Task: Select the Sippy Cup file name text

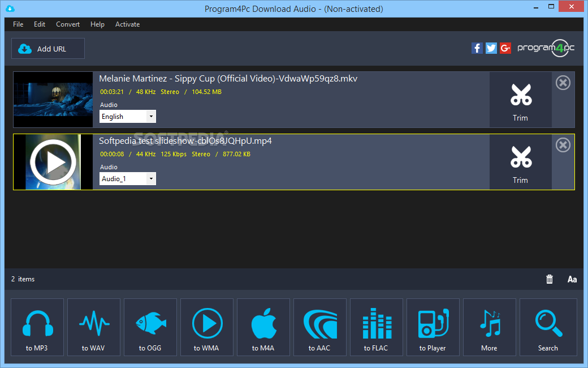Action: [228, 79]
